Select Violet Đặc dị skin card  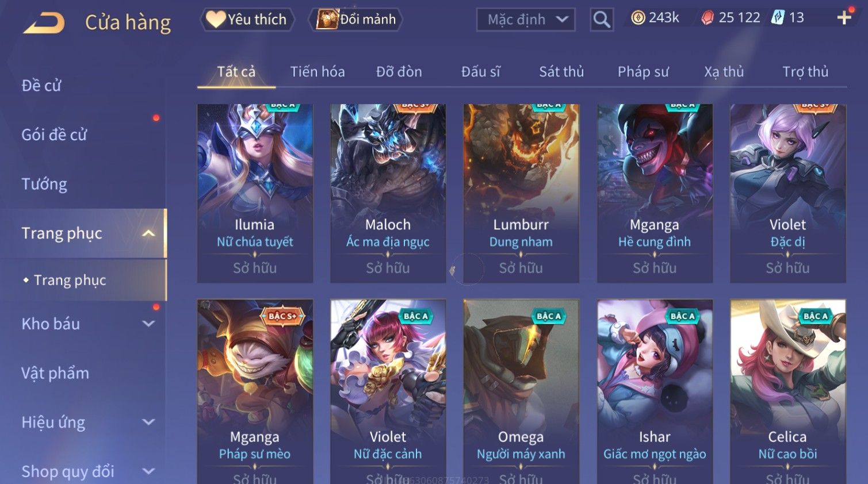click(788, 193)
